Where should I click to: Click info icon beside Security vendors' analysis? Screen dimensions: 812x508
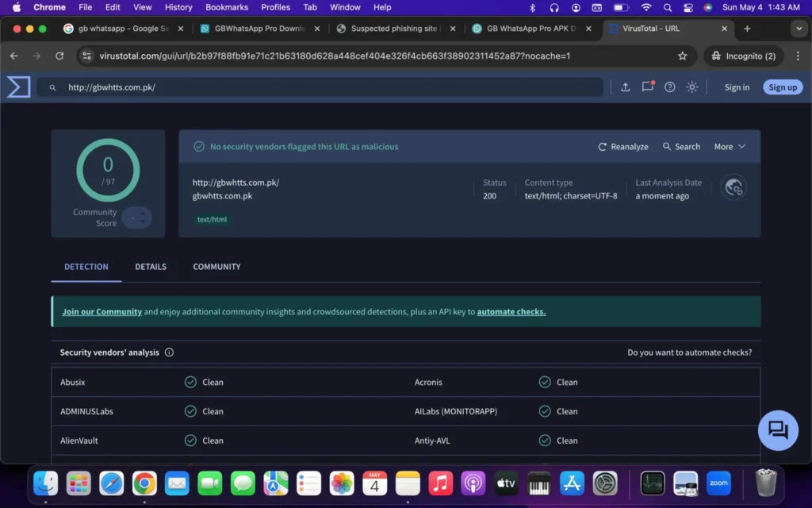coord(169,352)
